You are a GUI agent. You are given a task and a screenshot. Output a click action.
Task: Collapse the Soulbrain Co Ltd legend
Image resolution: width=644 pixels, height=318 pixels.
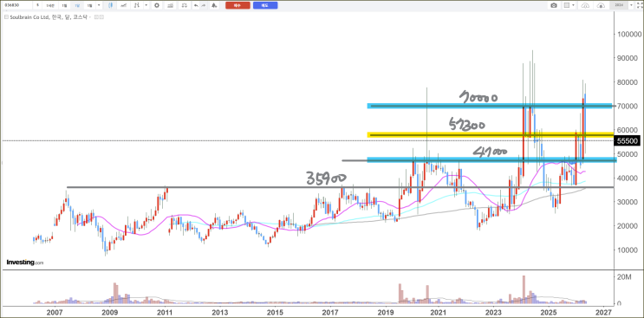point(6,17)
